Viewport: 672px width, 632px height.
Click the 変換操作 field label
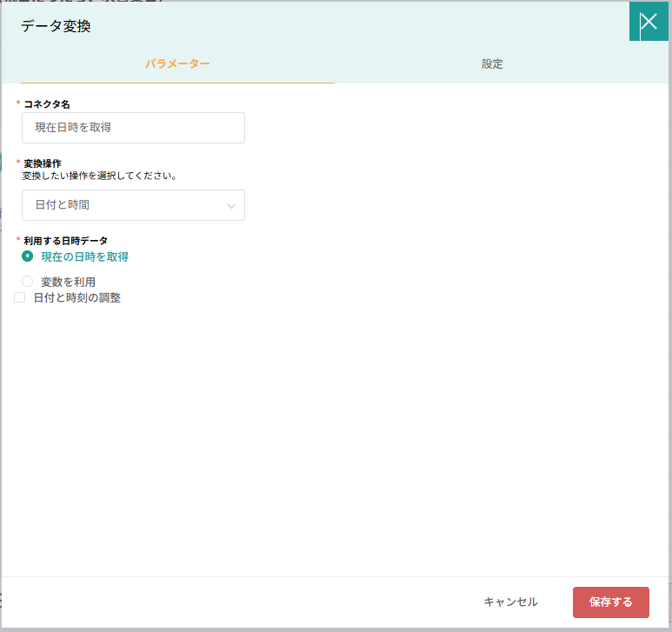[x=43, y=163]
